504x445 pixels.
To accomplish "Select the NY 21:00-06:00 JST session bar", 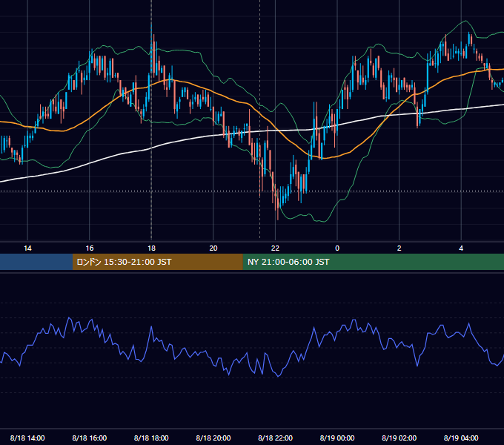I will pos(373,262).
